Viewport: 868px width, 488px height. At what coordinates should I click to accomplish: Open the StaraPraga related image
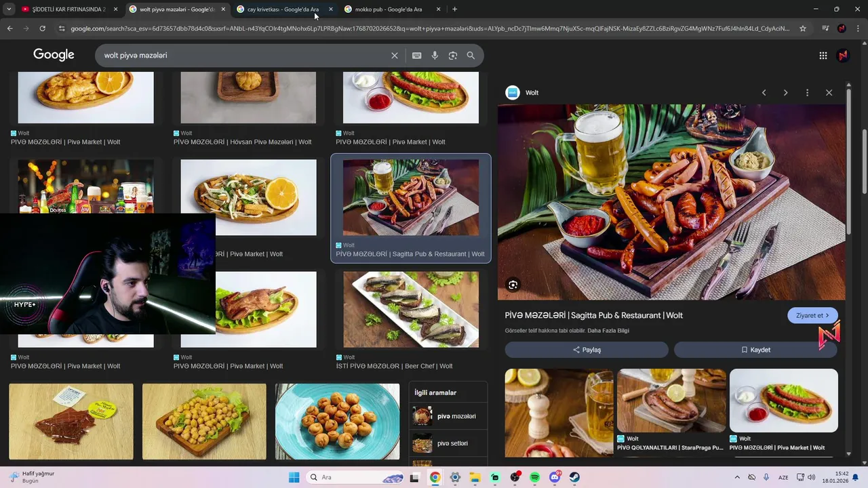[671, 401]
